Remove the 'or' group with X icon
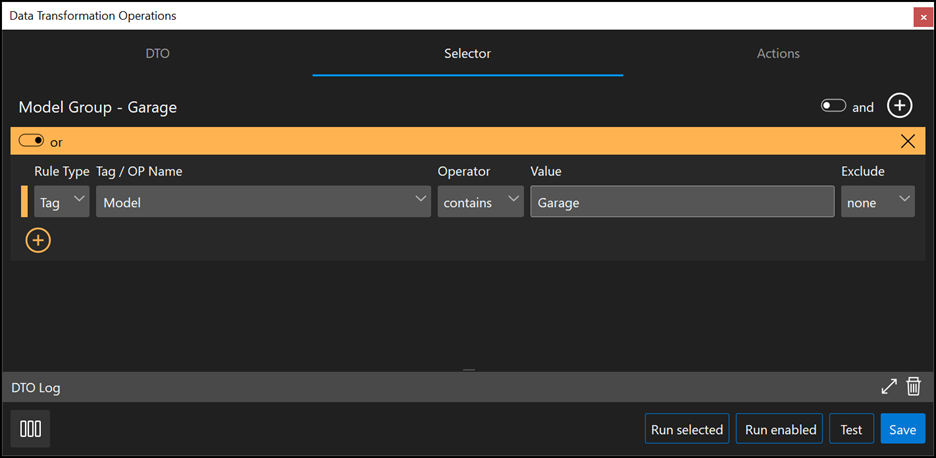 click(x=908, y=141)
